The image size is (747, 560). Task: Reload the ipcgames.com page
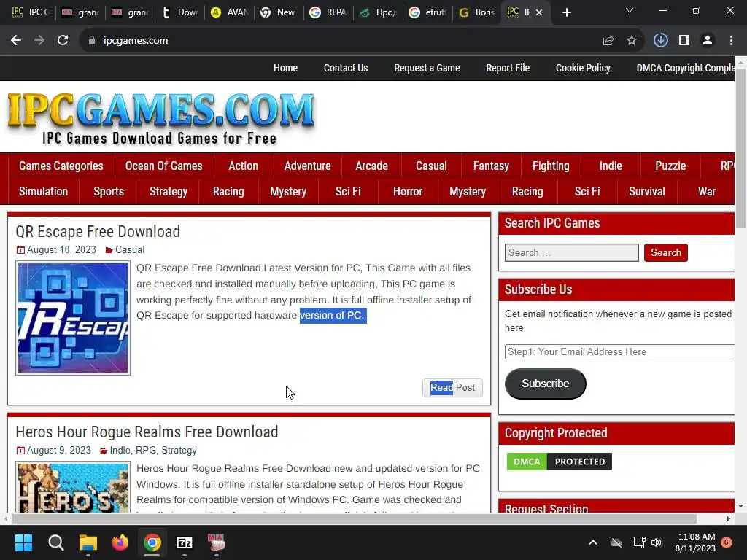[63, 41]
